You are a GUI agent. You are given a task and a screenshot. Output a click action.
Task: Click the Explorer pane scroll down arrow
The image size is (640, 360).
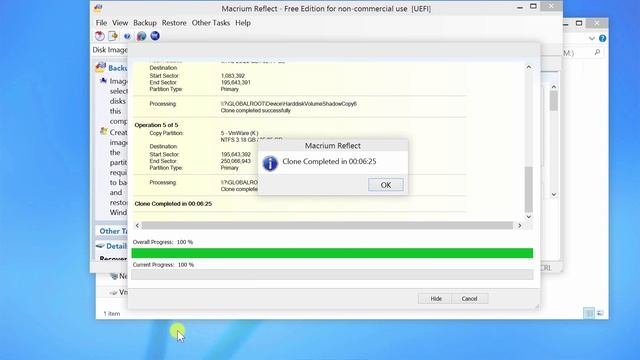pos(554,194)
